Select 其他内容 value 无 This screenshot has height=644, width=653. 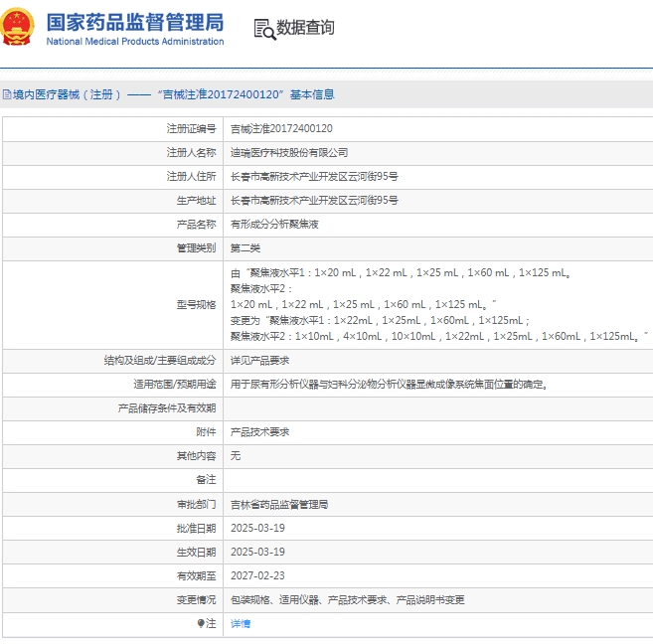point(236,456)
